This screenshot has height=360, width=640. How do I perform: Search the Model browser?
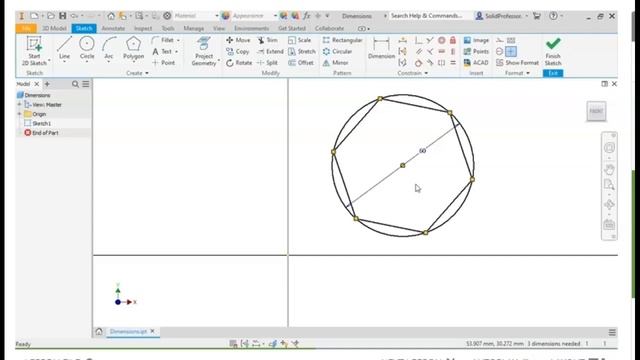click(x=75, y=84)
